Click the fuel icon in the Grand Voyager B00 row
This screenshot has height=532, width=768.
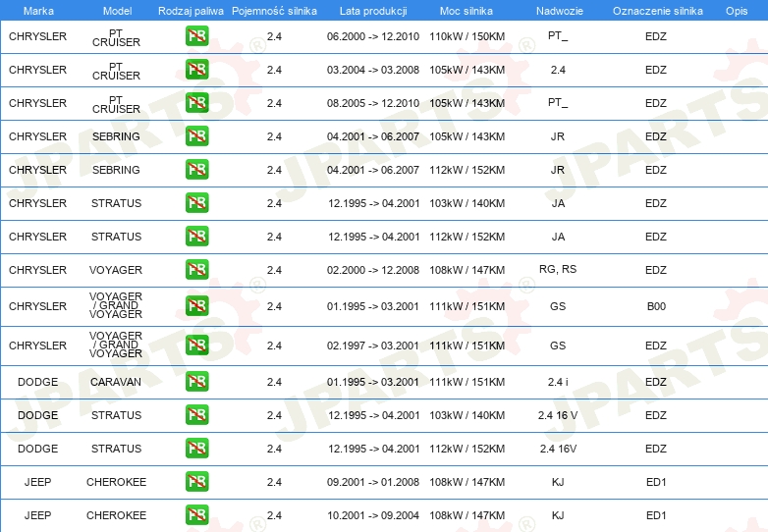[x=196, y=306]
